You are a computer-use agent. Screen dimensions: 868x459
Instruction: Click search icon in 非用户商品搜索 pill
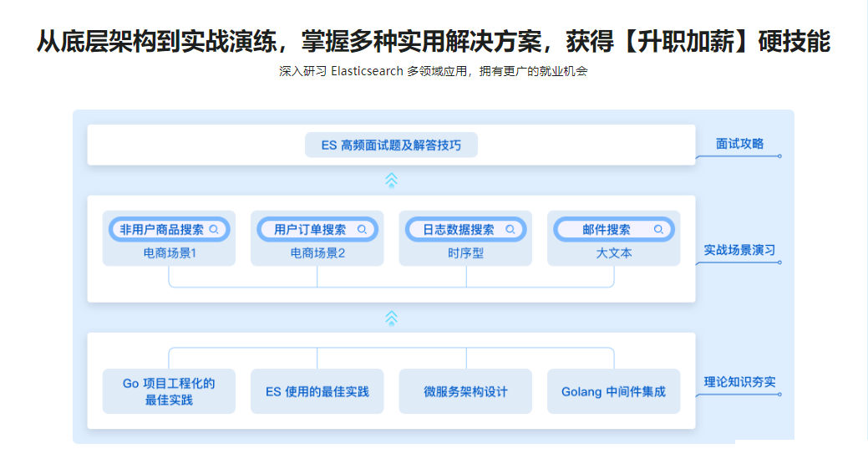[x=214, y=229]
